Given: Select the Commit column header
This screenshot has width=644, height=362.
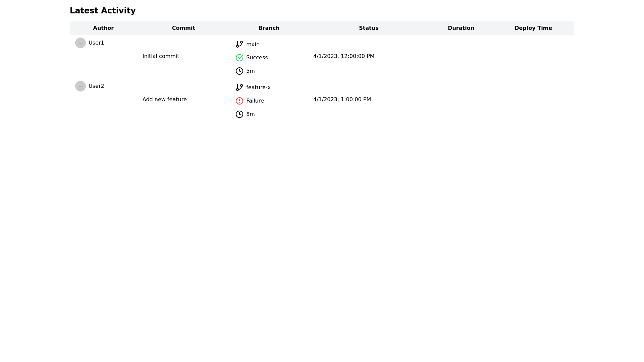Looking at the screenshot, I should (x=183, y=28).
